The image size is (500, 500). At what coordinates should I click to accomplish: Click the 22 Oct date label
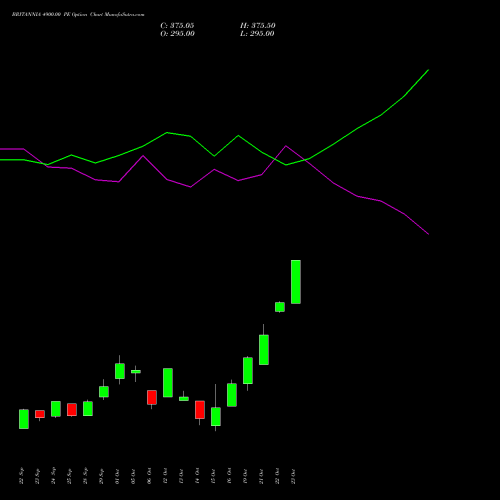click(278, 476)
